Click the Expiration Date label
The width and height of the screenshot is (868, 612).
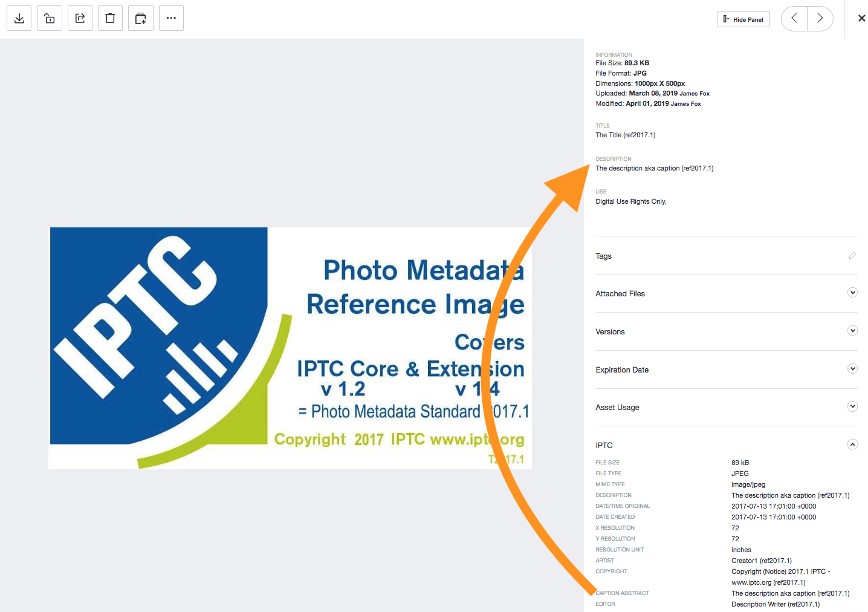(622, 370)
